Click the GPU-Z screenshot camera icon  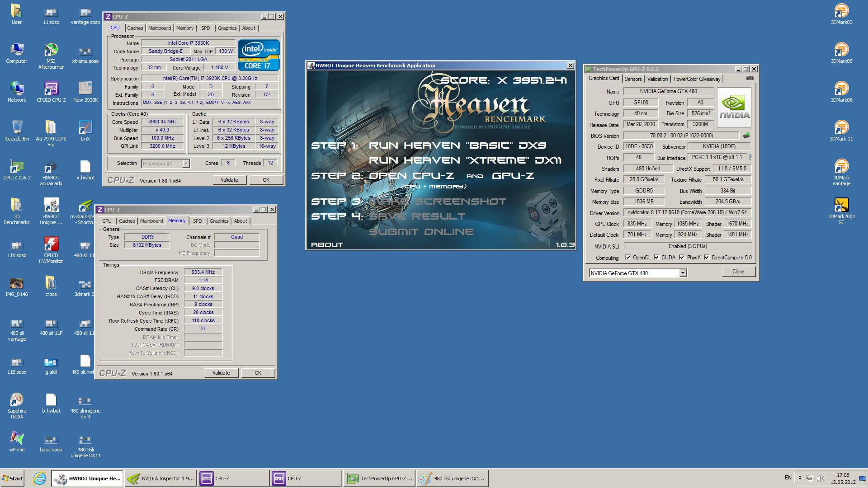(750, 78)
